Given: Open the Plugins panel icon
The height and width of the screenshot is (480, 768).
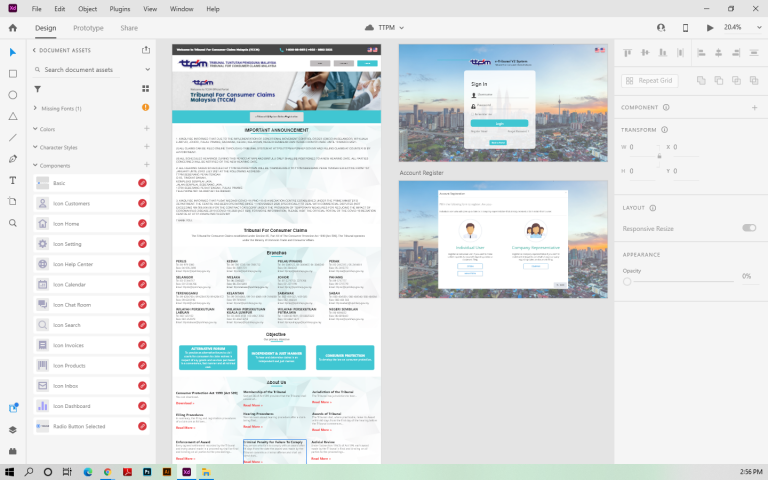Looking at the screenshot, I should (x=13, y=451).
